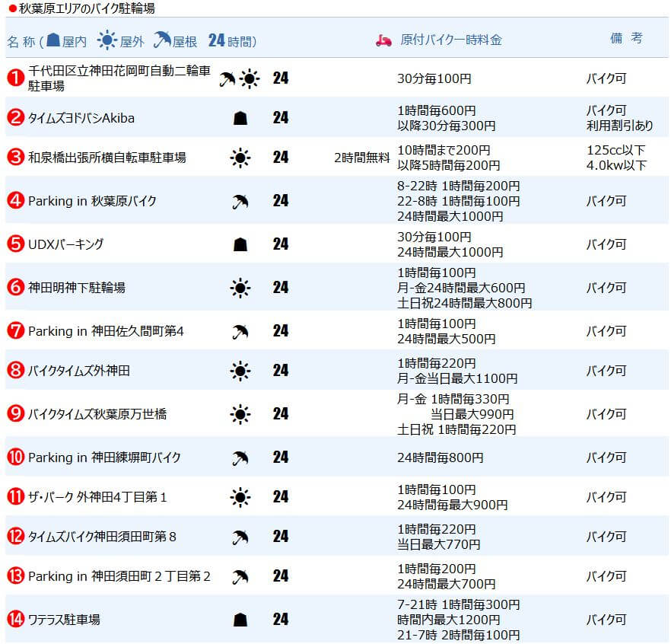671x644 pixels.
Task: Click the red number 14 circle badge
Action: [15, 620]
